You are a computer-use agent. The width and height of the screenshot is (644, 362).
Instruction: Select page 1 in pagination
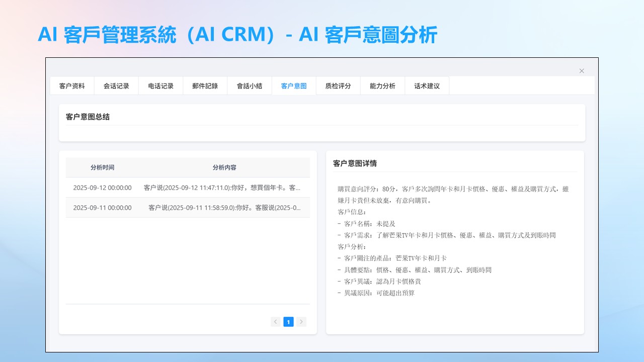click(x=288, y=322)
